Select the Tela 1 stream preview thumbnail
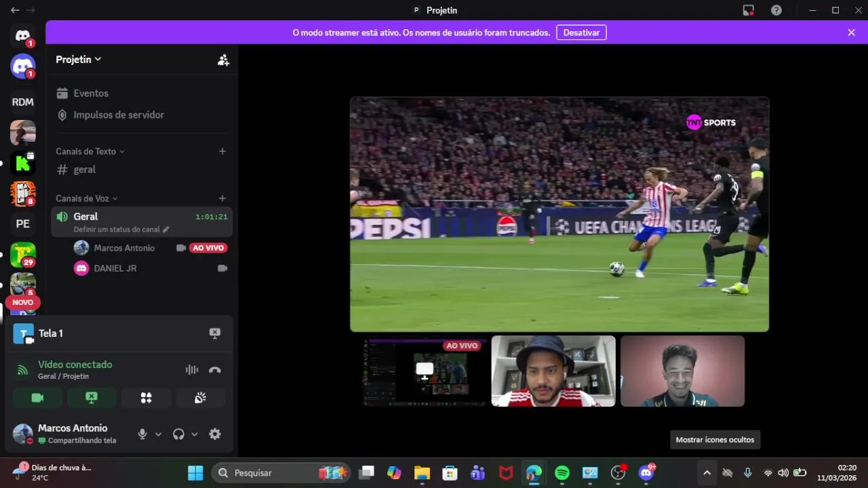The width and height of the screenshot is (868, 488). pos(424,371)
